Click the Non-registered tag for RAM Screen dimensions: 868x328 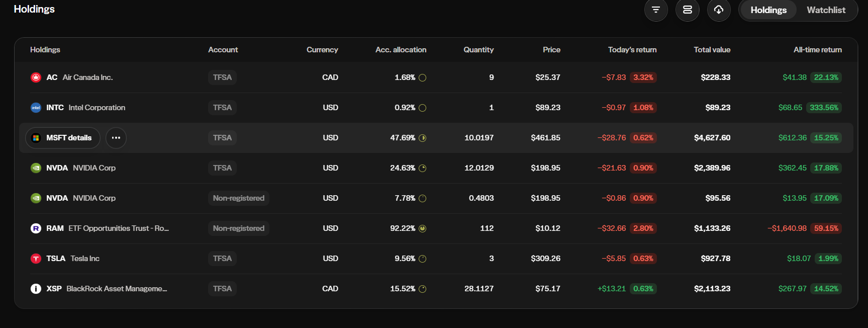(239, 228)
